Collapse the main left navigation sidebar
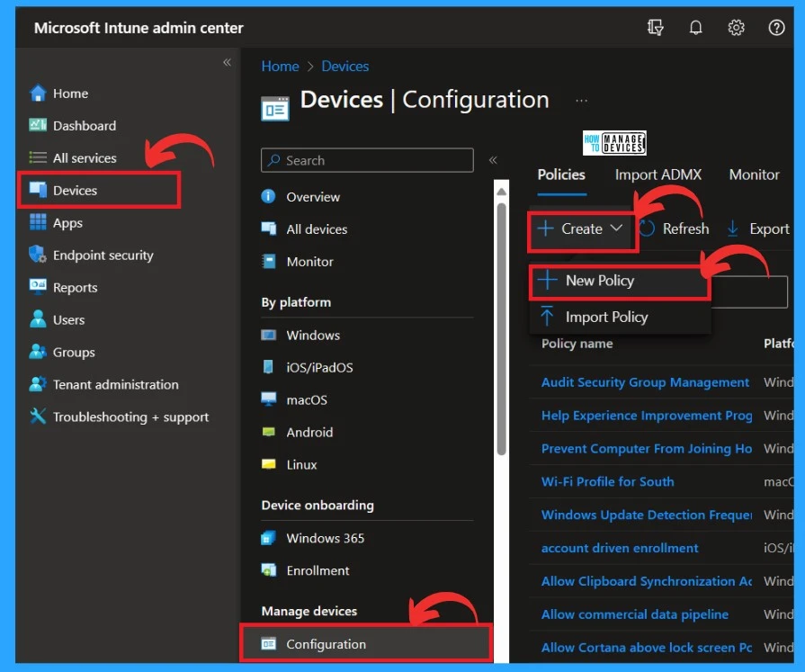 (x=227, y=62)
